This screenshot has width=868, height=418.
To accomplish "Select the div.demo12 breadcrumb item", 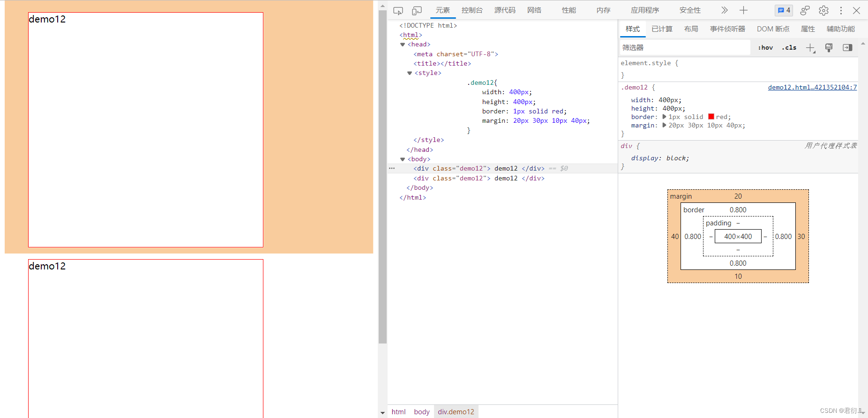I will pyautogui.click(x=456, y=412).
